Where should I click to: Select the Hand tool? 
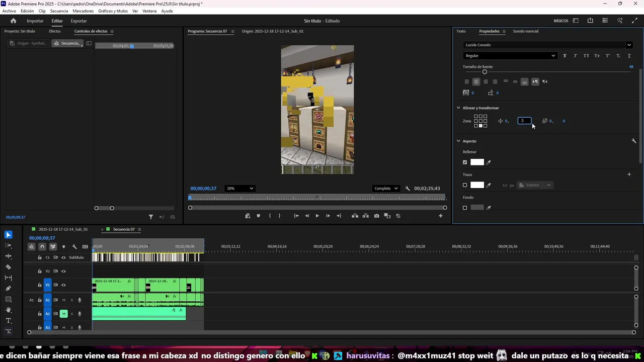pyautogui.click(x=9, y=310)
